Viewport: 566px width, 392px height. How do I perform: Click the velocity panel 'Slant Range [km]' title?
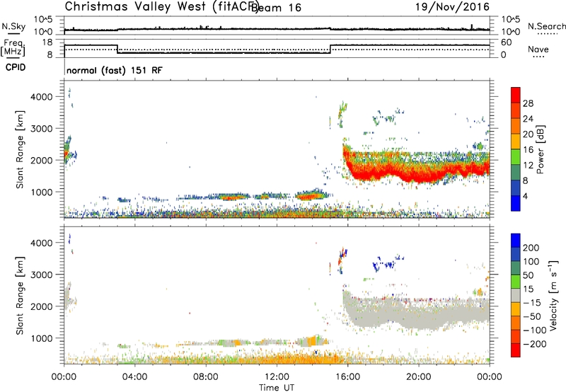(x=20, y=295)
